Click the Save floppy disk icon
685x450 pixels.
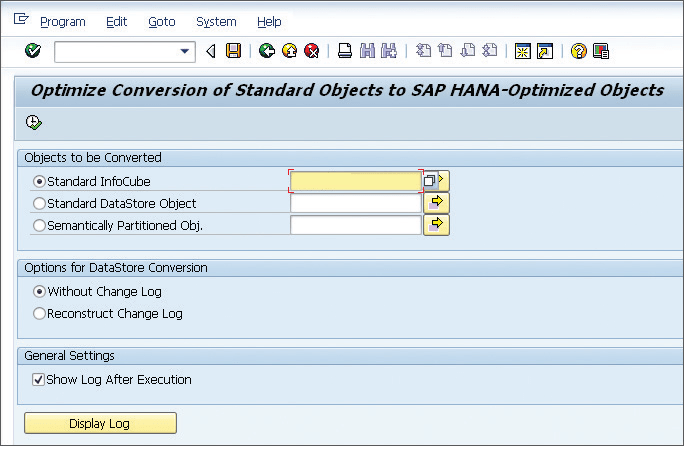coord(233,51)
